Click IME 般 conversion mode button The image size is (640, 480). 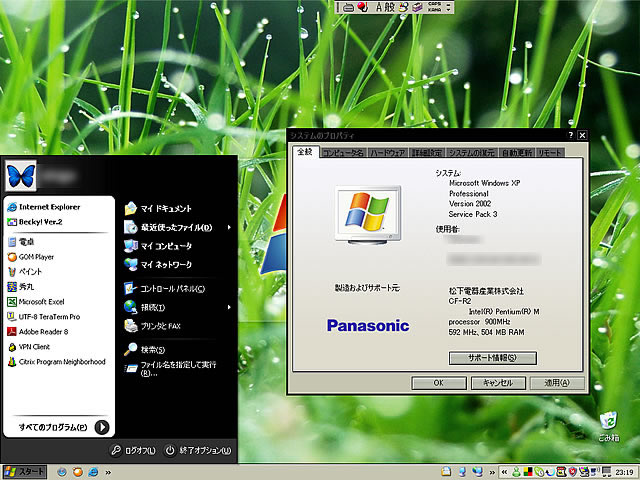[x=390, y=7]
